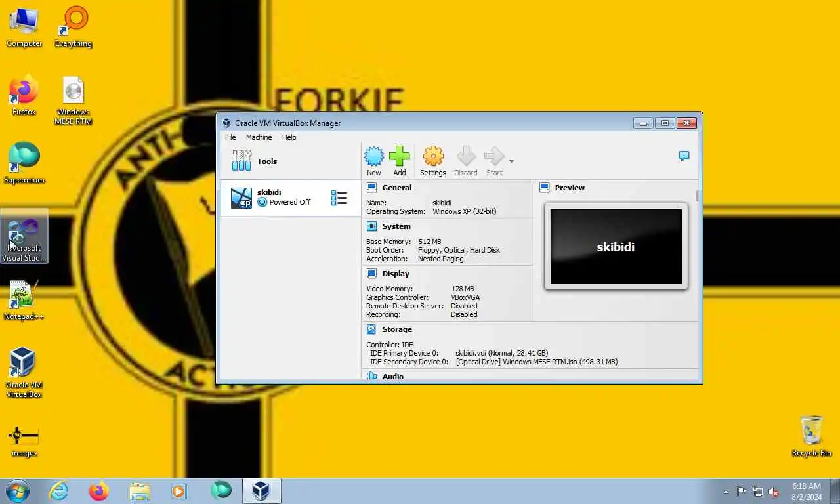This screenshot has height=504, width=840.
Task: Select the Notepad++ desktop shortcut
Action: (24, 301)
